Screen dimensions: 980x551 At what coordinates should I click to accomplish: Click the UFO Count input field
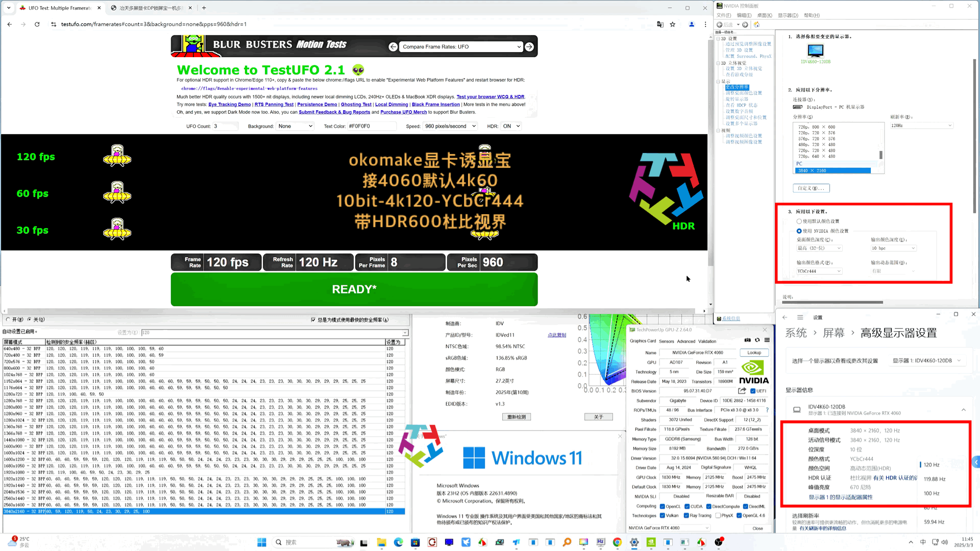(x=225, y=126)
